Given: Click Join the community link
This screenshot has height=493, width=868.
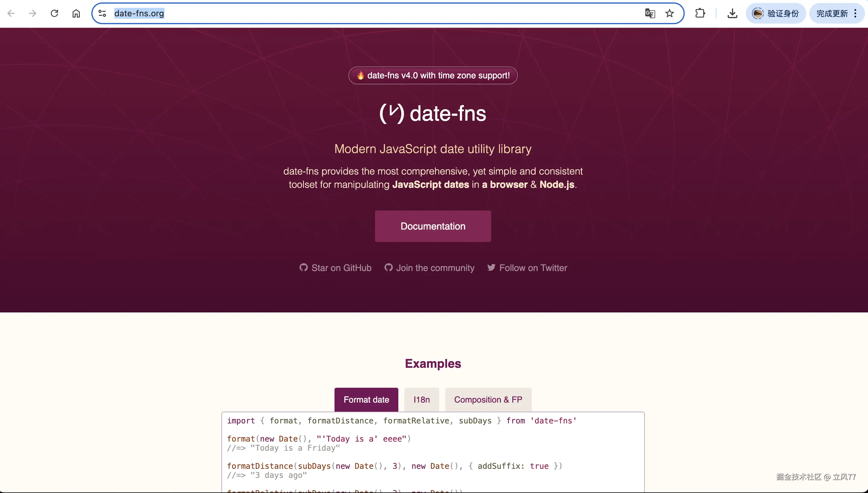Looking at the screenshot, I should tap(429, 268).
